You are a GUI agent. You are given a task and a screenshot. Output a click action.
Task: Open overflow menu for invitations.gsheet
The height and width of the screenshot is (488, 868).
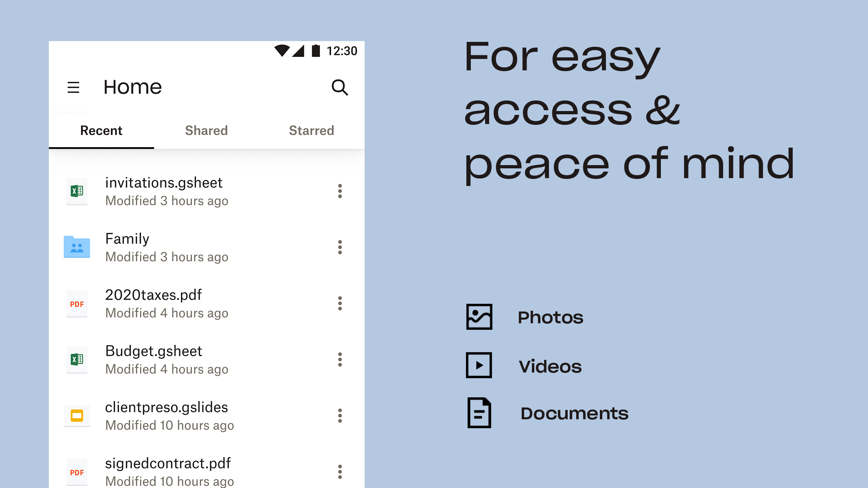[x=339, y=191]
